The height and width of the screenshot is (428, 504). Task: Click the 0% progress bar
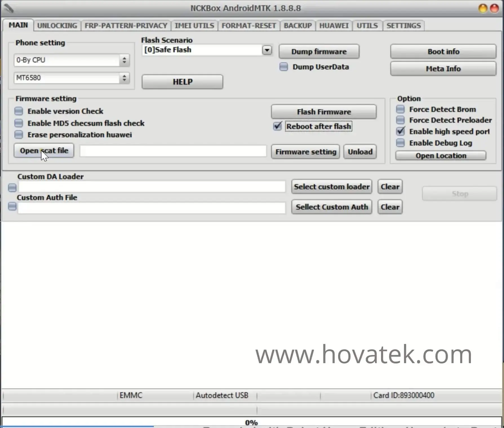[x=251, y=422]
